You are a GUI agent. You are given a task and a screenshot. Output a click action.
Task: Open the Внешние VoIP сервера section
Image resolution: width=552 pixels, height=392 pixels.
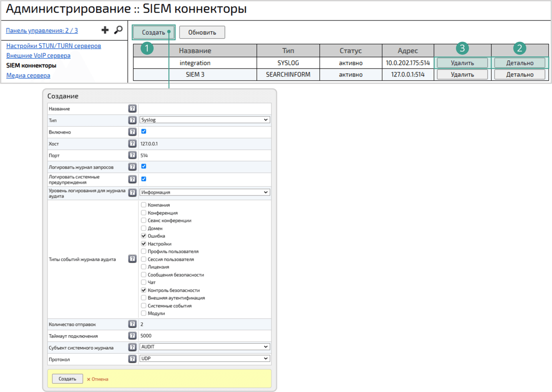38,56
